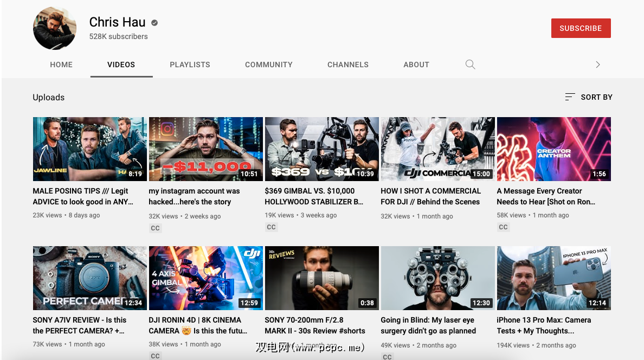Open the CHANNELS tab
644x360 pixels.
click(x=348, y=65)
